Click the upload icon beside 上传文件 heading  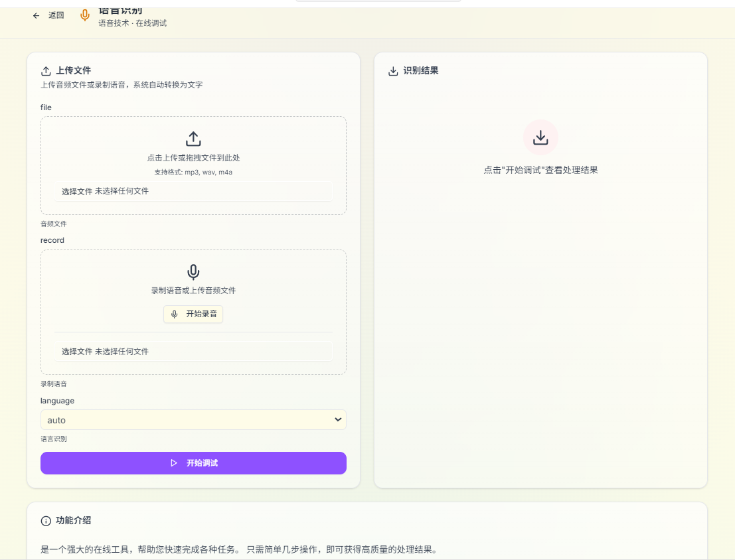point(46,71)
